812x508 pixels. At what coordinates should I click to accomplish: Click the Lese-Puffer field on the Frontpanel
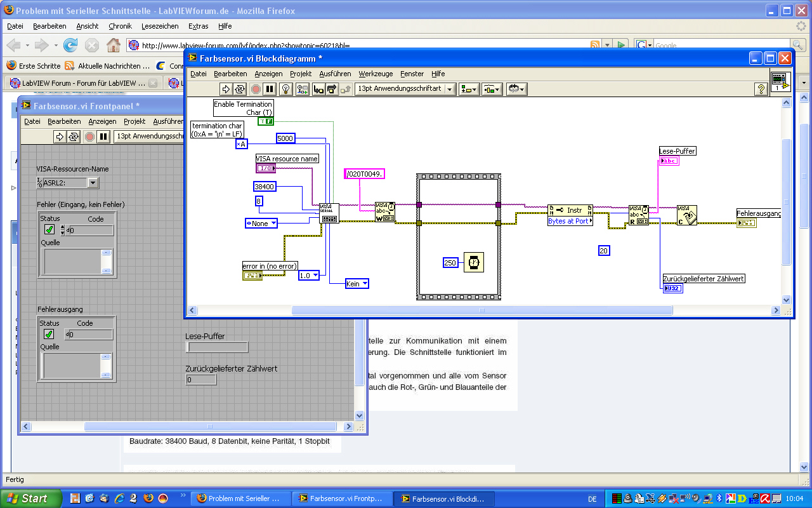point(216,347)
